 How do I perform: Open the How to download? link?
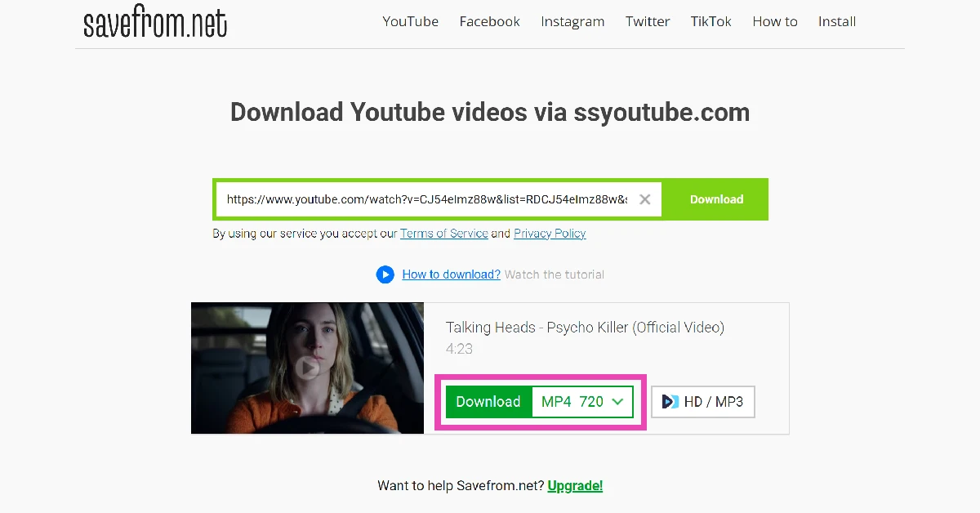click(452, 274)
